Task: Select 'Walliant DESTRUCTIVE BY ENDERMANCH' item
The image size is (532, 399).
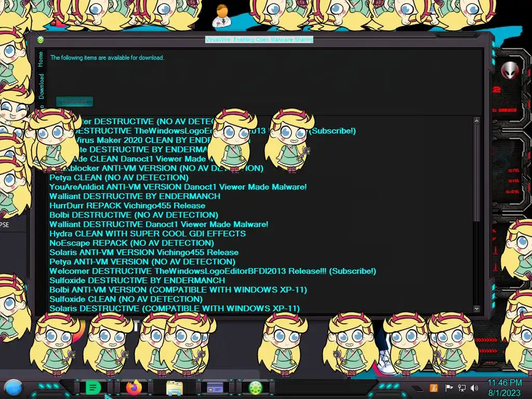Action: (x=135, y=196)
